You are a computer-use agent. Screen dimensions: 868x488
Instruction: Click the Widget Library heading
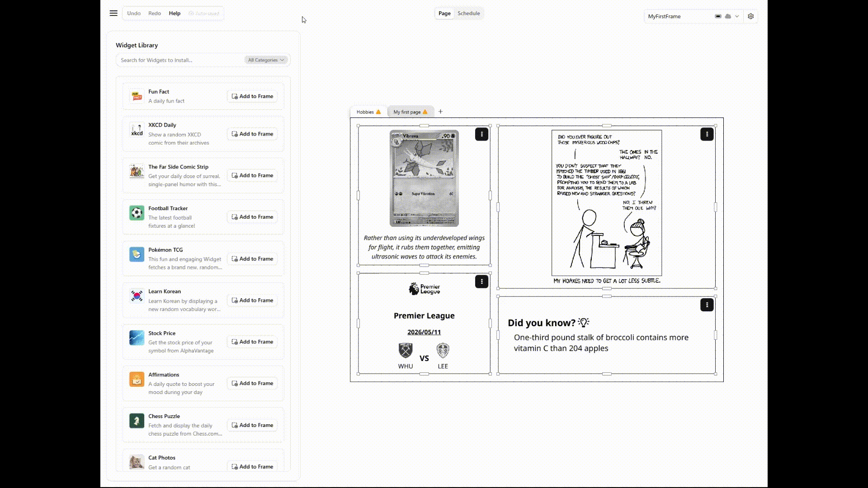[137, 45]
